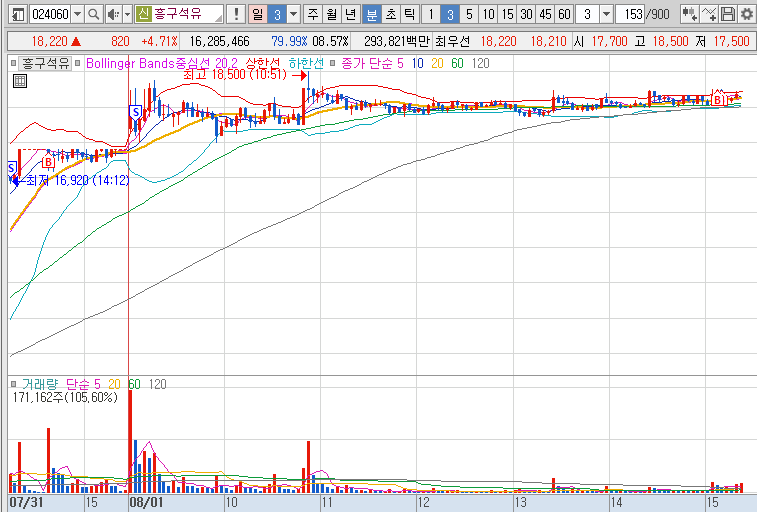The height and width of the screenshot is (512, 757).
Task: Open dropdown arrow beside the speaker icon
Action: coord(127,14)
